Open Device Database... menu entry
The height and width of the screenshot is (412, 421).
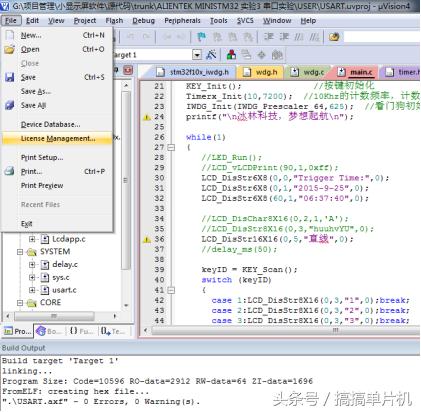tap(57, 125)
